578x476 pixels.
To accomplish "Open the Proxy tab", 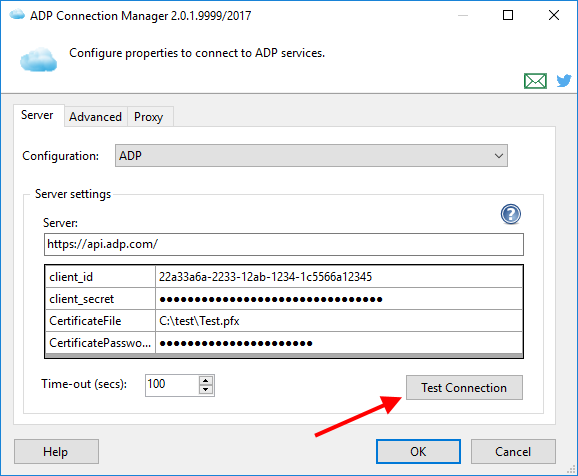I will (149, 117).
